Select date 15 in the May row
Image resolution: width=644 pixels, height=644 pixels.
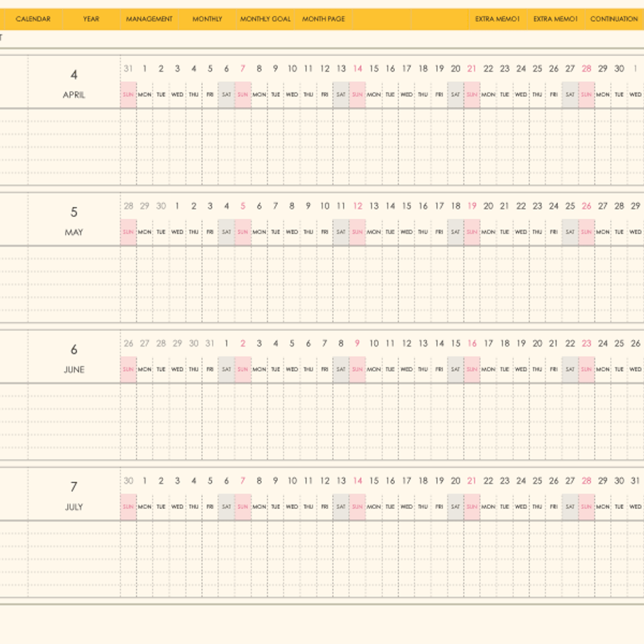[x=407, y=206]
